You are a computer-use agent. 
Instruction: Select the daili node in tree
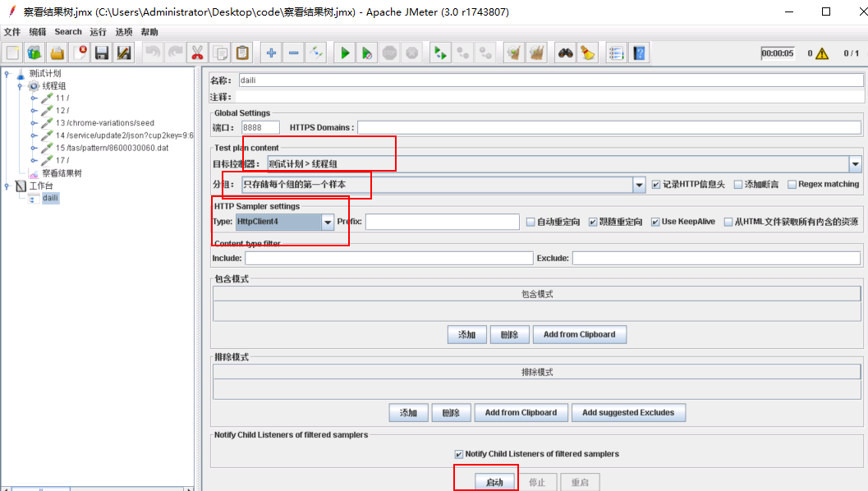(50, 198)
